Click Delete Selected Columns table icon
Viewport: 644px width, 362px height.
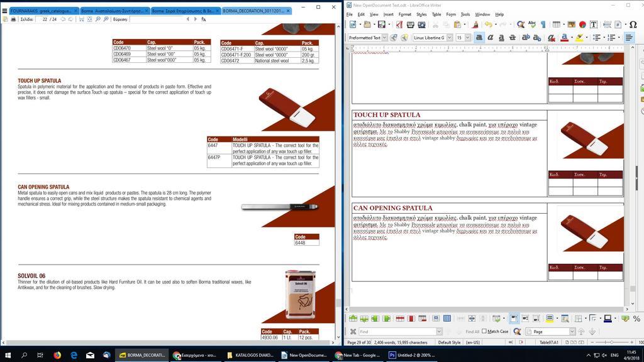[411, 319]
